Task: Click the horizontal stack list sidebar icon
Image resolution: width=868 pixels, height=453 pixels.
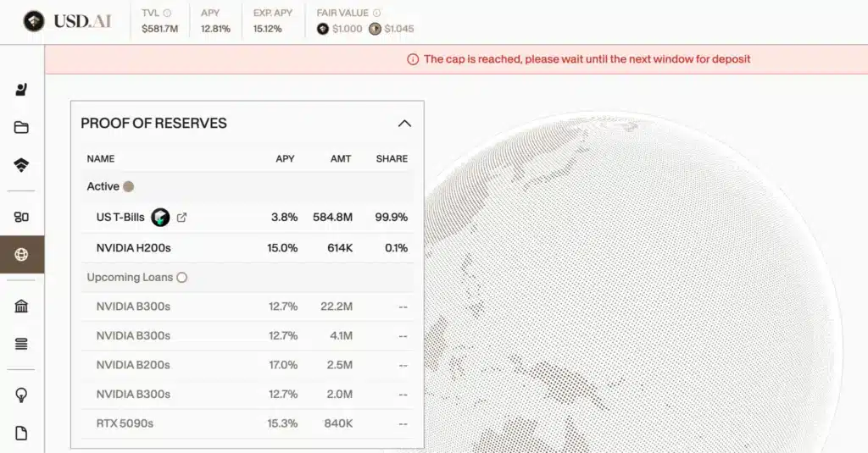Action: [x=21, y=344]
